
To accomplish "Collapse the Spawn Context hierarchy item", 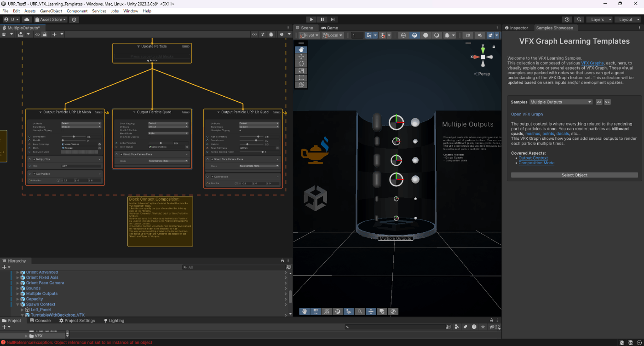I will click(x=18, y=304).
